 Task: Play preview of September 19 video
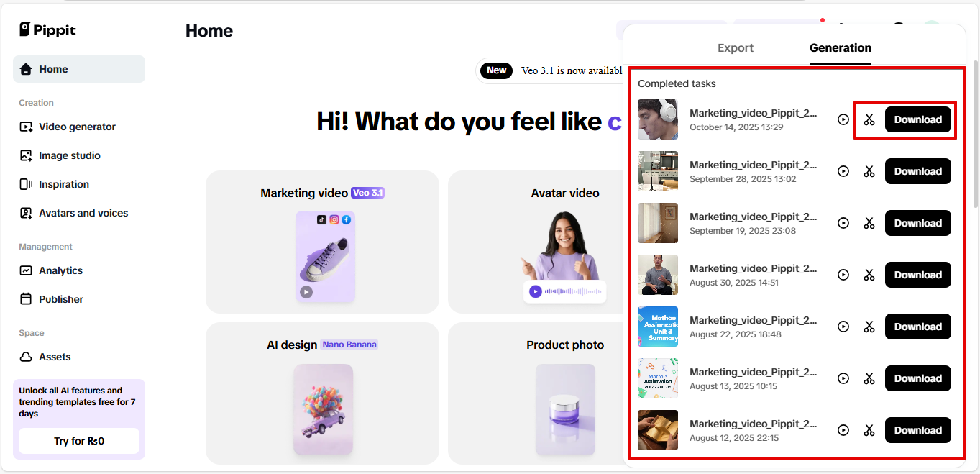pyautogui.click(x=843, y=223)
